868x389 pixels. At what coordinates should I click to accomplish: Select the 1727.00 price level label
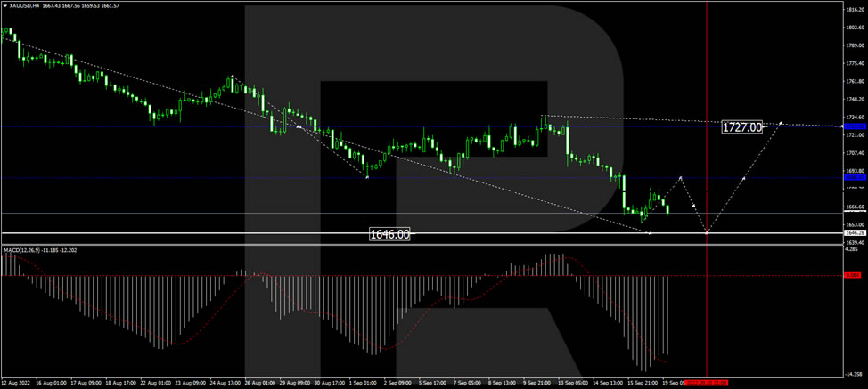pos(742,127)
